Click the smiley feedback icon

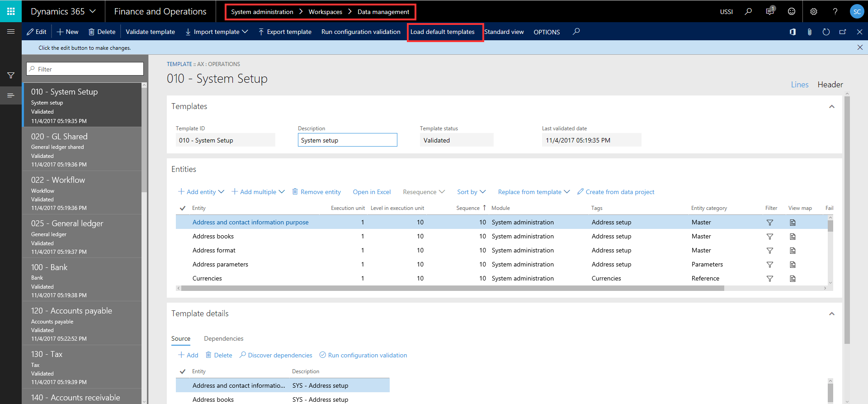point(792,11)
